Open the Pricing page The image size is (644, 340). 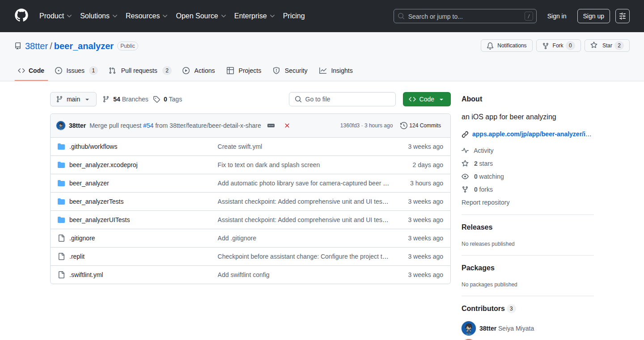point(294,16)
